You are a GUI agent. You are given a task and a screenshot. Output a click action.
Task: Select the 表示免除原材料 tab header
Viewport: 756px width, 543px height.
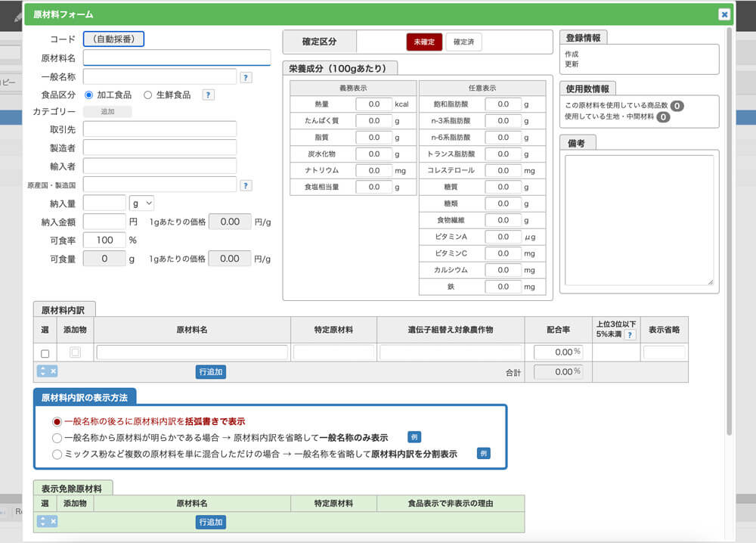(x=73, y=488)
